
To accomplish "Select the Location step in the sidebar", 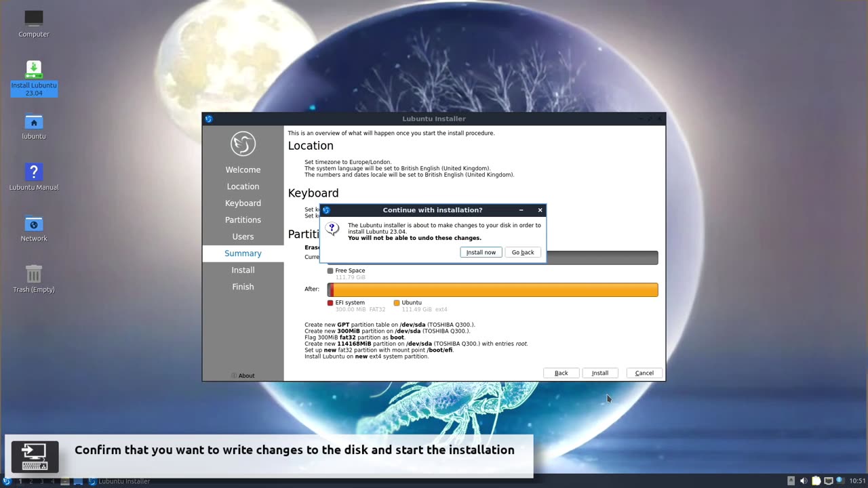I will 243,186.
